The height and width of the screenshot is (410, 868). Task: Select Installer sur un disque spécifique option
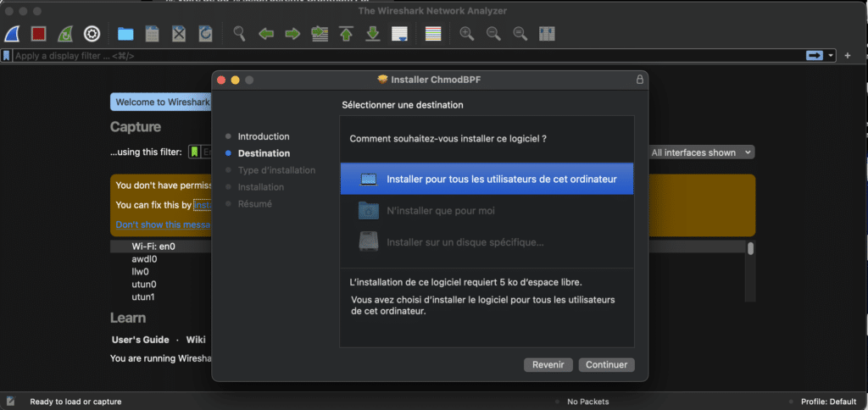(487, 242)
